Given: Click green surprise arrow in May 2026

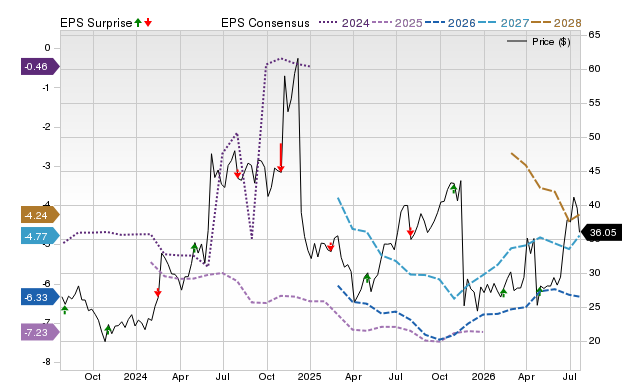Looking at the screenshot, I should [x=540, y=291].
